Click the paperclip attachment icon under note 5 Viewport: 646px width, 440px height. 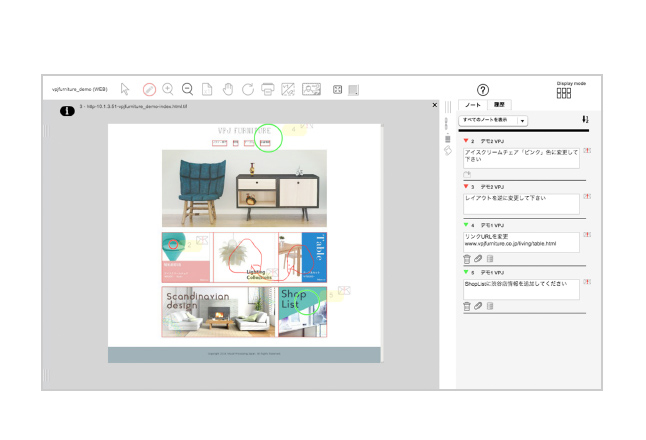[x=478, y=306]
